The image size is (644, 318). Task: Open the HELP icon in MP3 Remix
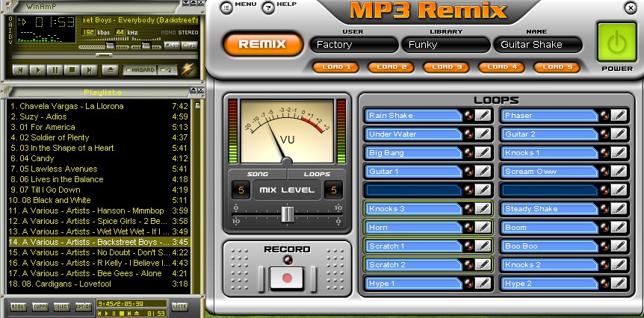click(x=268, y=7)
